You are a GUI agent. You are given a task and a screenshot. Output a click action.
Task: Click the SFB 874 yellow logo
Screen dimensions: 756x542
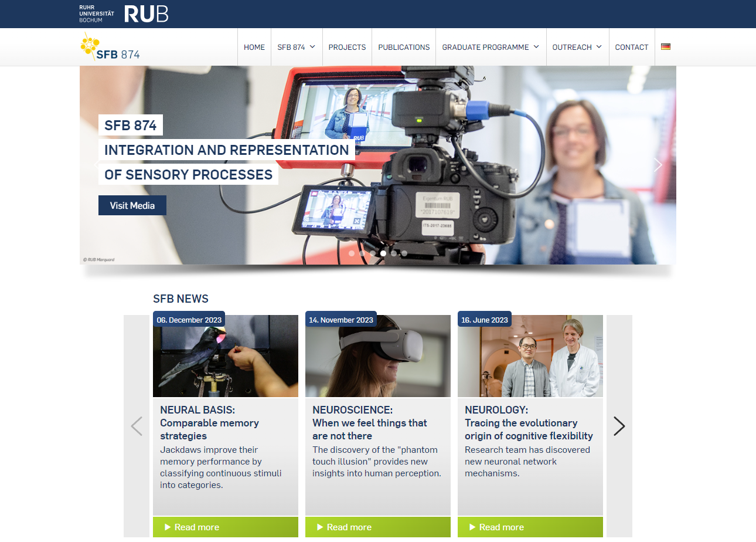pyautogui.click(x=110, y=48)
